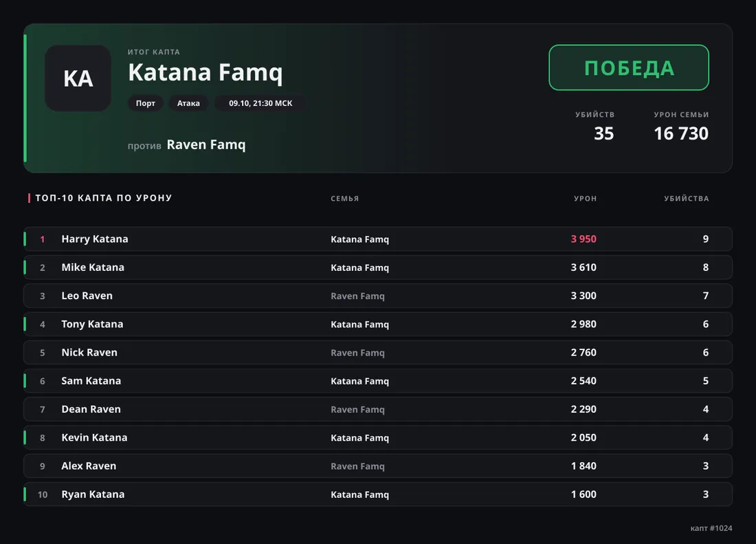Image resolution: width=756 pixels, height=544 pixels.
Task: Click damage value 2 540
Action: click(x=583, y=382)
